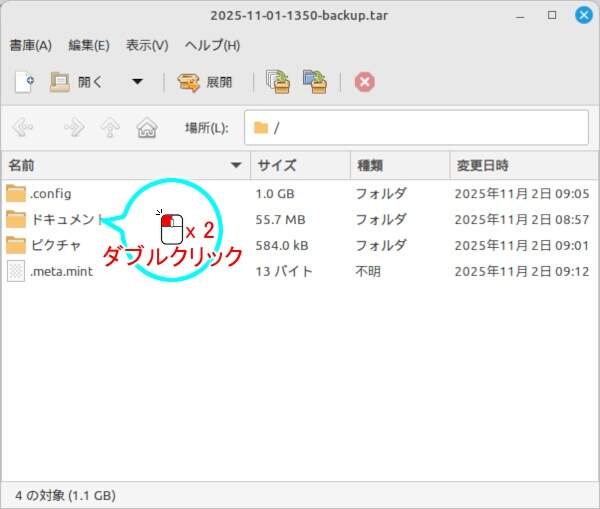Screen dimensions: 600x509
Task: Click the 55.7 MB size cell
Action: pos(280,220)
